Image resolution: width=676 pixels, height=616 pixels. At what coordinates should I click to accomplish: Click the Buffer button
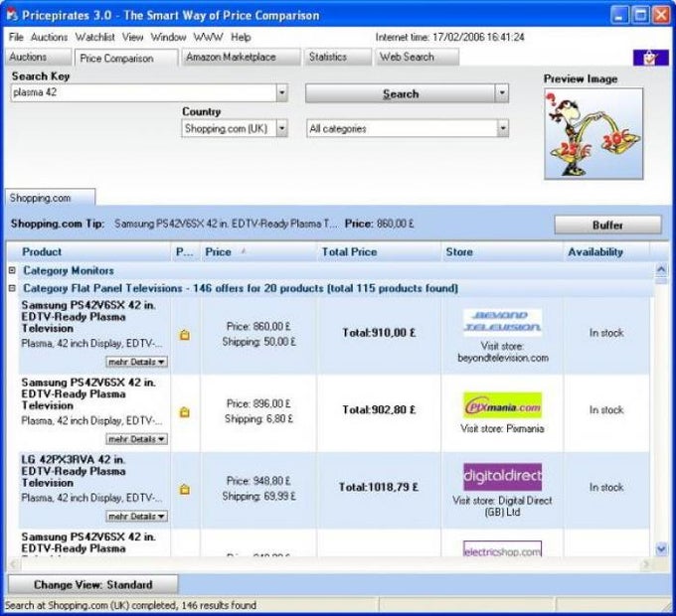click(607, 225)
